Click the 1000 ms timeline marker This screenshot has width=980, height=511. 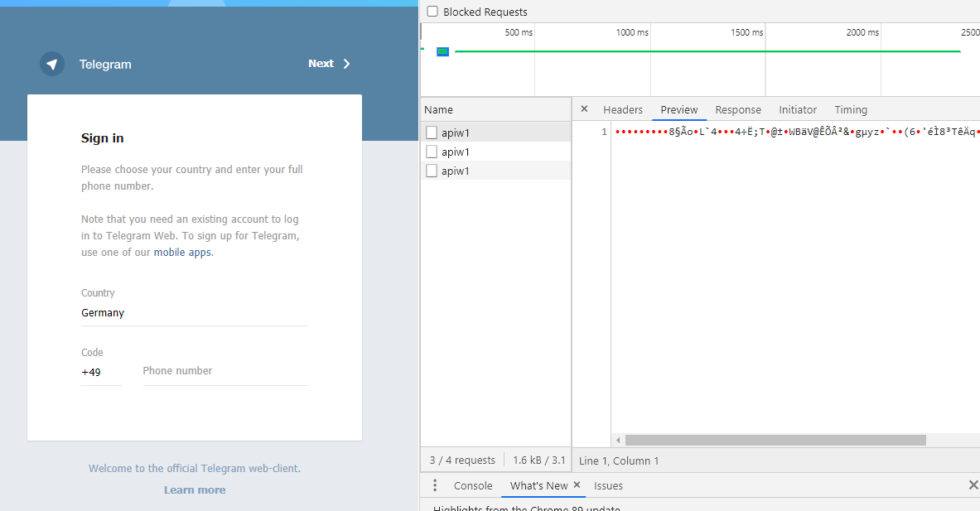click(632, 32)
